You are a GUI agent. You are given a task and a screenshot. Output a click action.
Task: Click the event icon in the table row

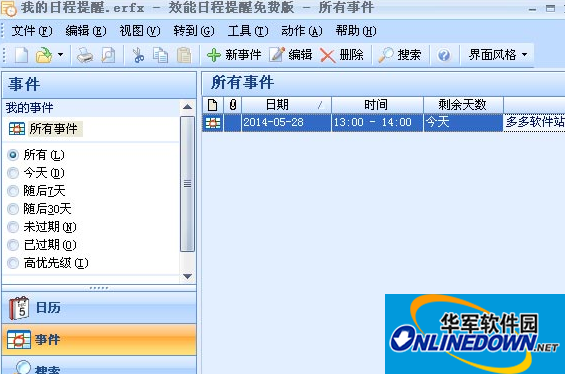pos(213,123)
